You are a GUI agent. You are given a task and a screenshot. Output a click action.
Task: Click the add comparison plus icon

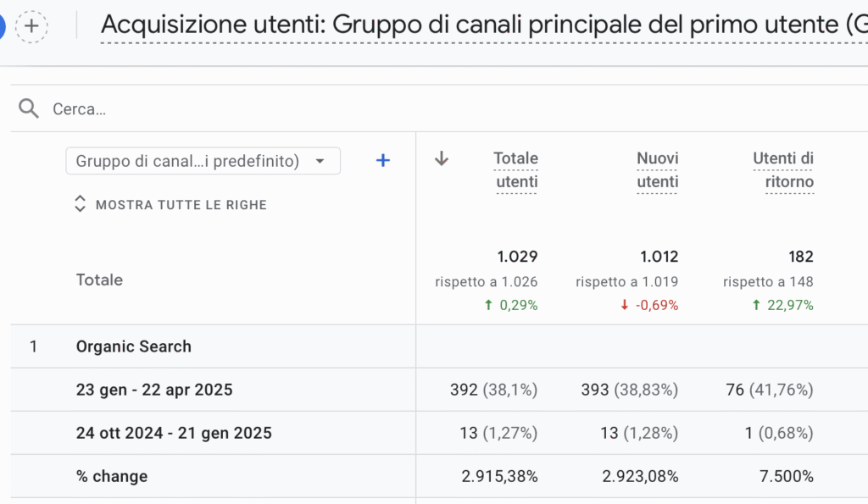pyautogui.click(x=31, y=25)
